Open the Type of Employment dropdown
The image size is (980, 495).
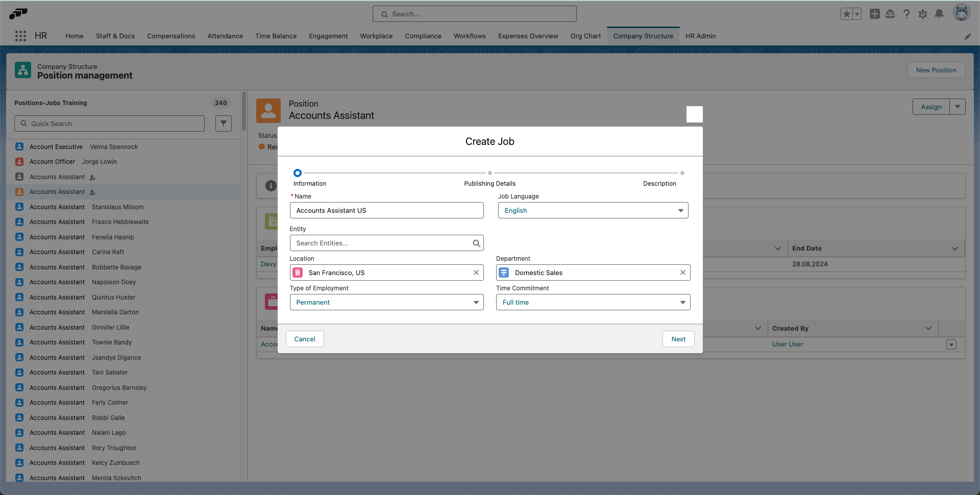[x=476, y=302]
